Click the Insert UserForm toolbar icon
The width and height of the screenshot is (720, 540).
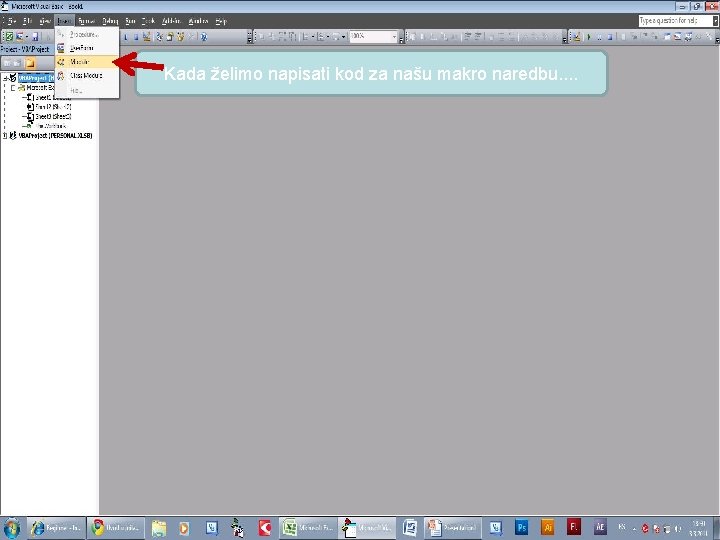(x=20, y=36)
